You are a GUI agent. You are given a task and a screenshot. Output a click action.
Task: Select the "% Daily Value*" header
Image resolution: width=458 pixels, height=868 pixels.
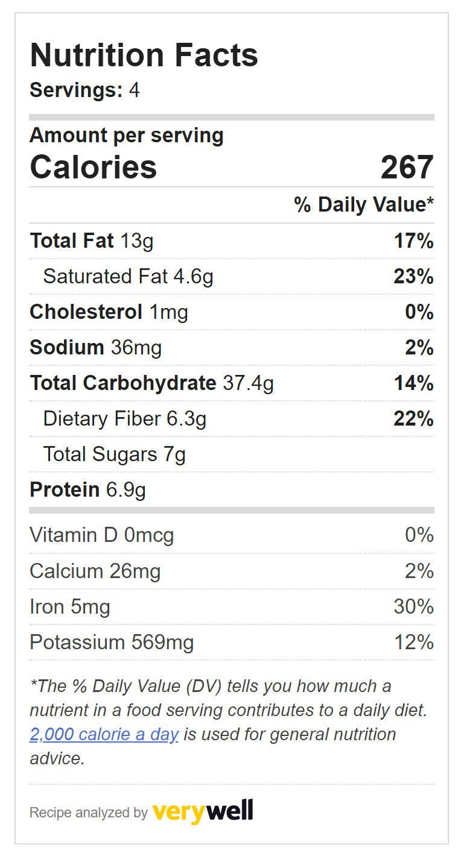[x=364, y=205]
